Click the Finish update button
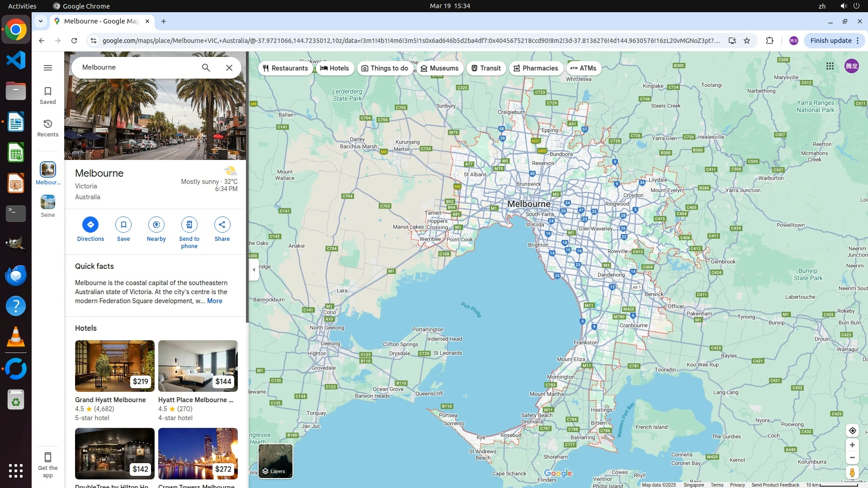This screenshot has width=868, height=488. point(830,41)
